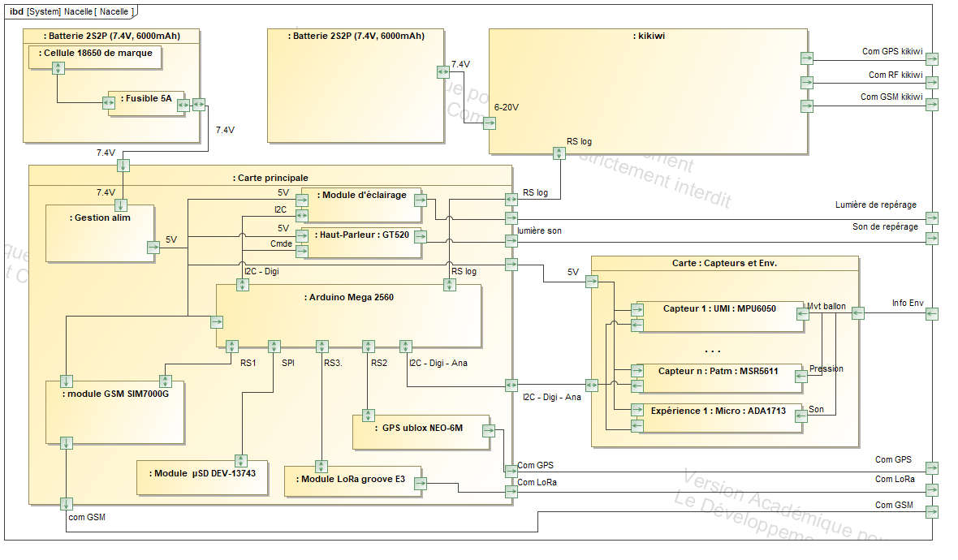Click the Com GPS port on Carte principale edge
The image size is (958, 560).
point(511,471)
